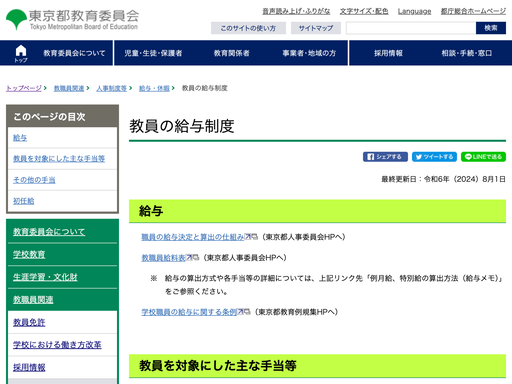Go to the top page via home icon
Image resolution: width=512 pixels, height=384 pixels.
click(x=21, y=53)
